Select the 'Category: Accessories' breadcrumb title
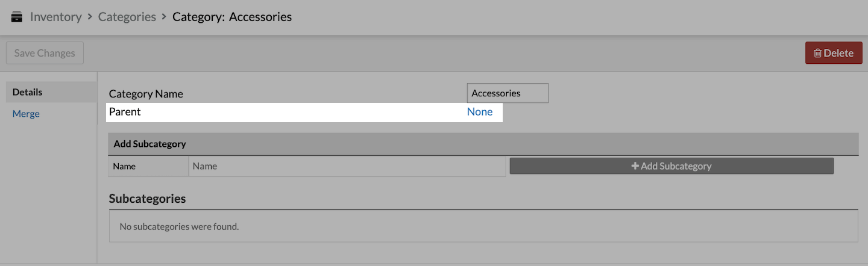This screenshot has height=266, width=868. [232, 17]
